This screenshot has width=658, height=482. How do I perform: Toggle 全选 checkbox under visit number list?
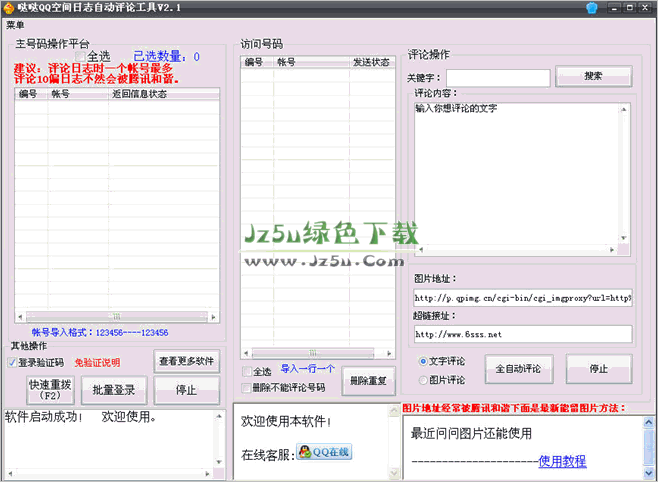click(x=247, y=372)
